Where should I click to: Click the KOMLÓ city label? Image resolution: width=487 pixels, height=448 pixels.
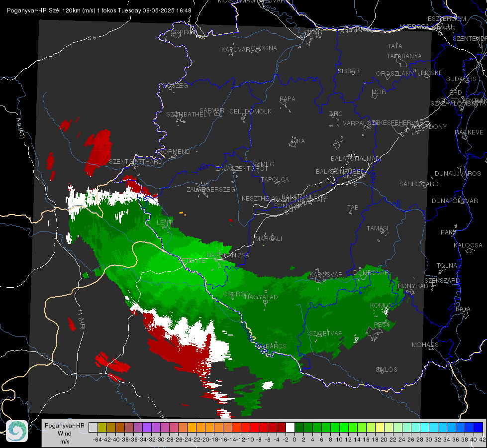[381, 306]
